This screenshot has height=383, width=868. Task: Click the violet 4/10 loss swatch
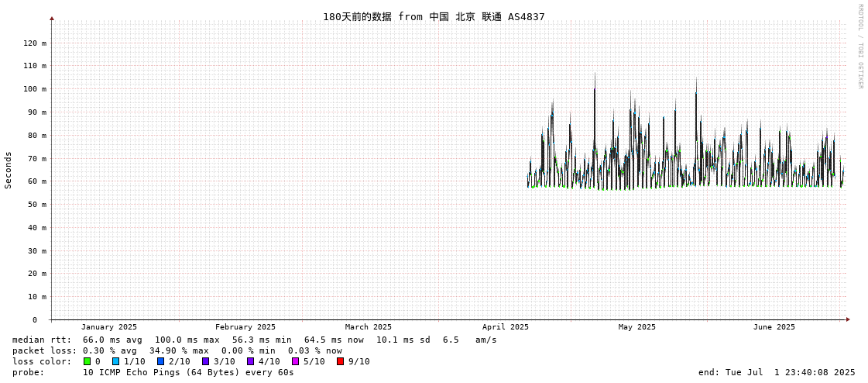click(x=250, y=361)
